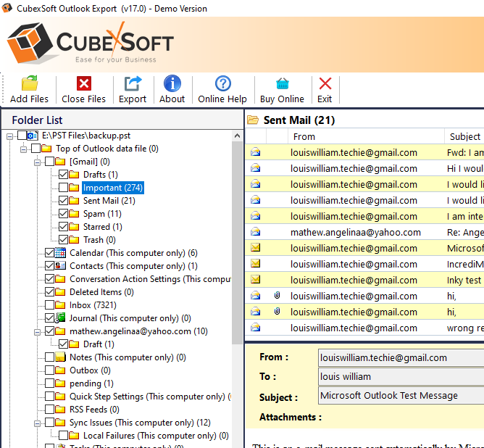Select Quick Step Settings folder
The height and width of the screenshot is (448, 484).
150,397
